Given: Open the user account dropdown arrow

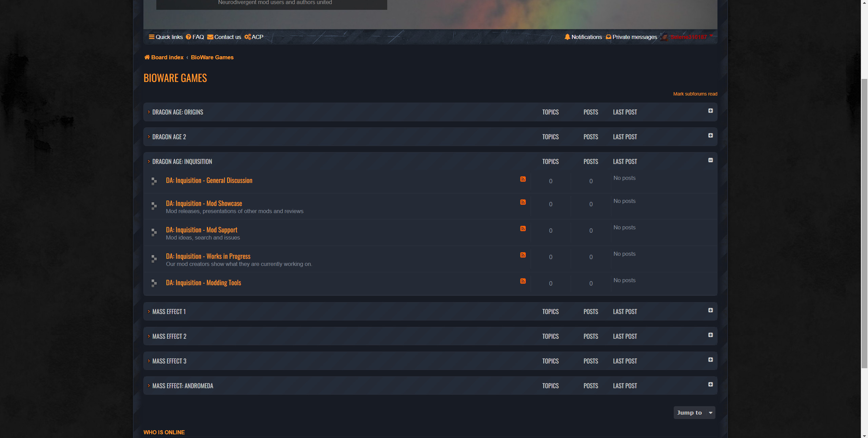Looking at the screenshot, I should click(x=711, y=36).
